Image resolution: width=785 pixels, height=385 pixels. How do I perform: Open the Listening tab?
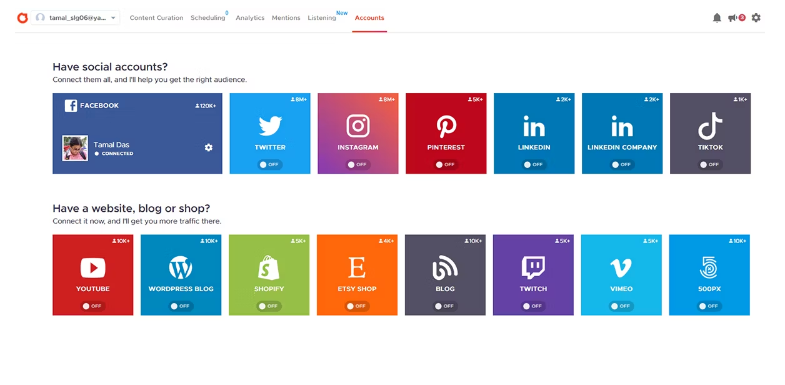point(322,18)
